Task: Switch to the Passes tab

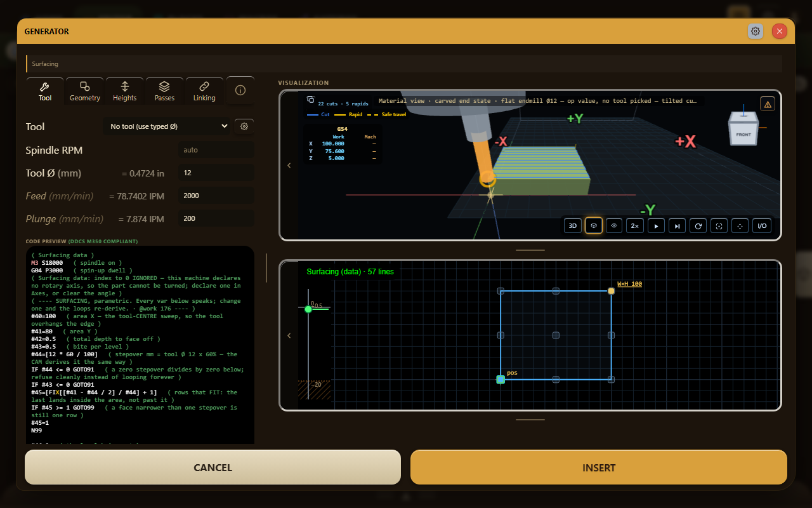Action: click(x=164, y=91)
